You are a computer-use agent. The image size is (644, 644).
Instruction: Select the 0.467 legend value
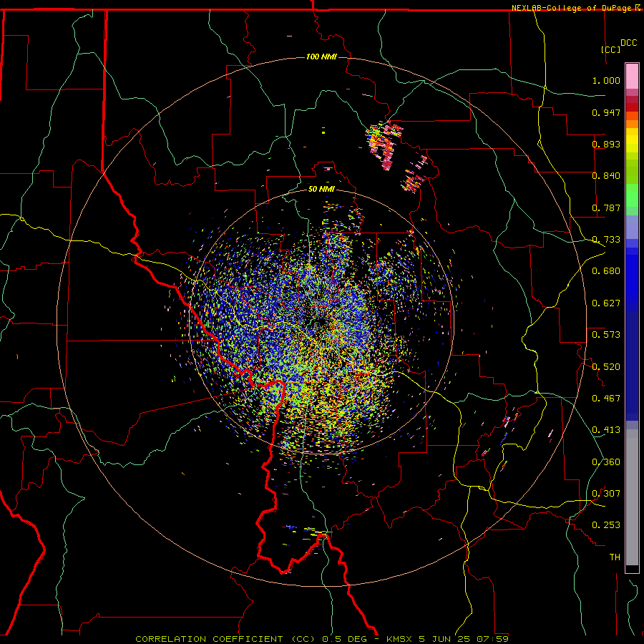606,399
